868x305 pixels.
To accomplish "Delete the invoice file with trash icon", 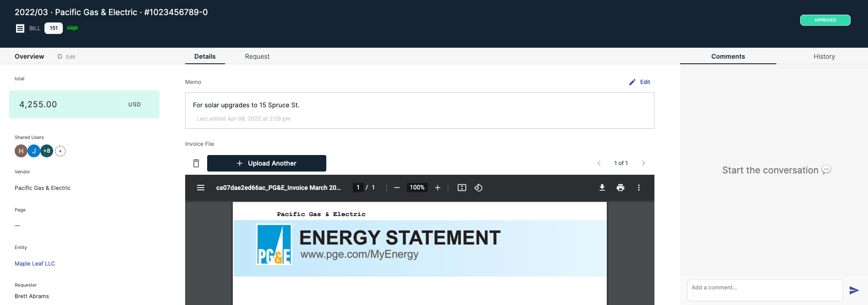I will 196,163.
